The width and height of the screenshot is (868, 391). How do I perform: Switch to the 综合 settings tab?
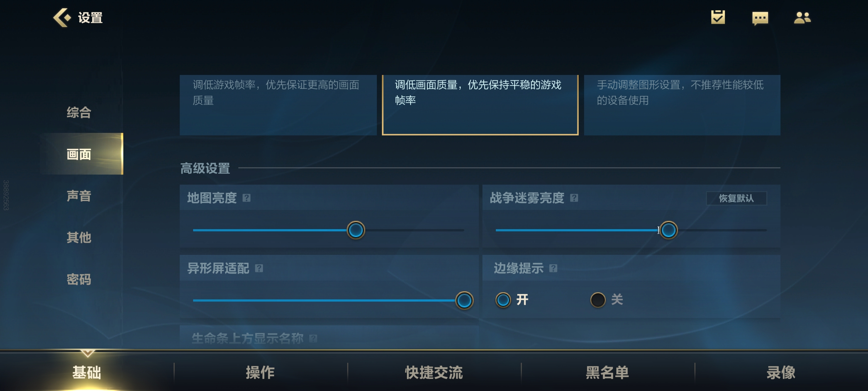[x=79, y=112]
